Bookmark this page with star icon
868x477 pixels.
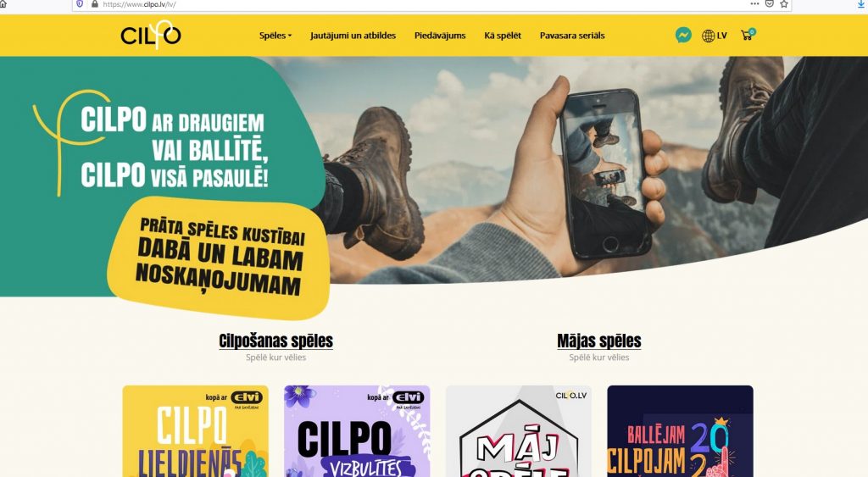click(784, 4)
